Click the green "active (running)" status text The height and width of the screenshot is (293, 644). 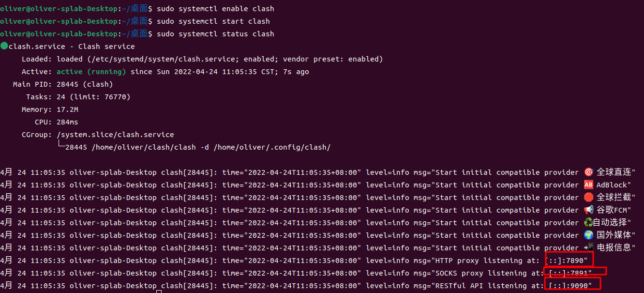[91, 72]
